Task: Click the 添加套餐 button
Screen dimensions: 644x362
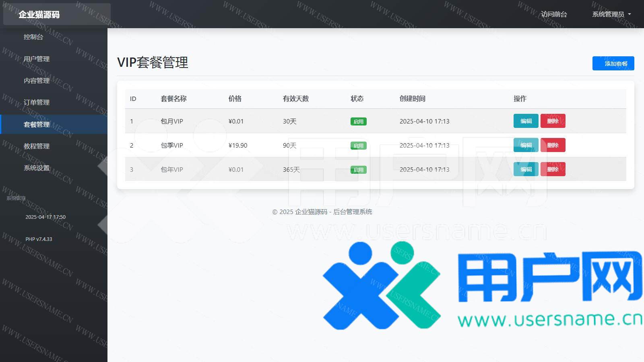Action: click(613, 64)
